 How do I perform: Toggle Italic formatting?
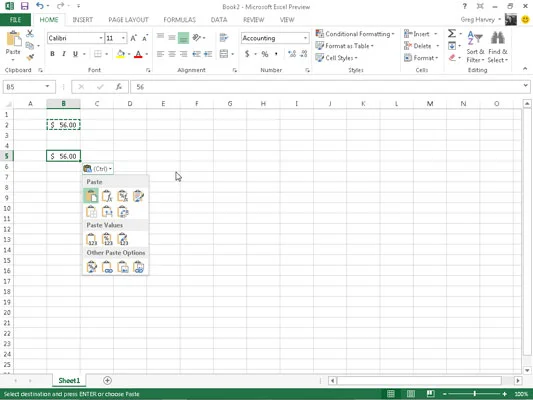pyautogui.click(x=64, y=54)
